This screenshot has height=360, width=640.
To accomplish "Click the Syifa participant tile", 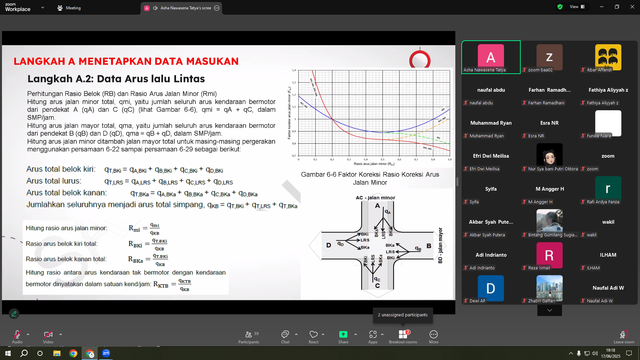I will pyautogui.click(x=491, y=190).
